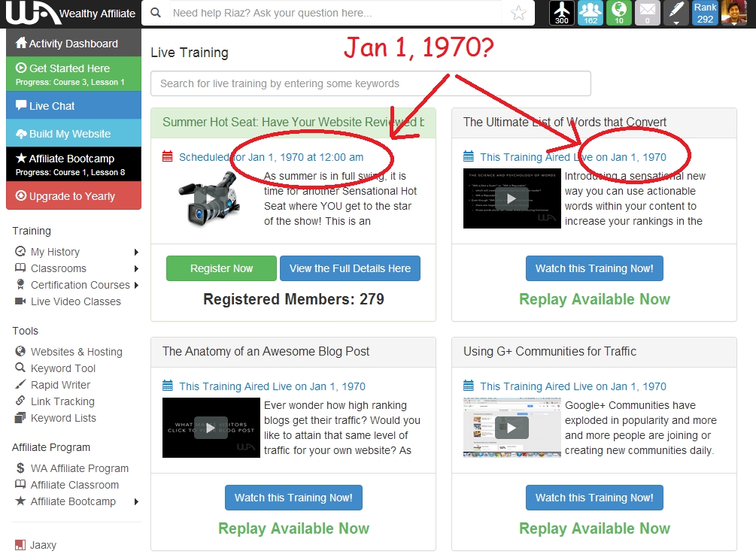Click the star favorite icon in search bar
This screenshot has width=756, height=560.
point(518,13)
